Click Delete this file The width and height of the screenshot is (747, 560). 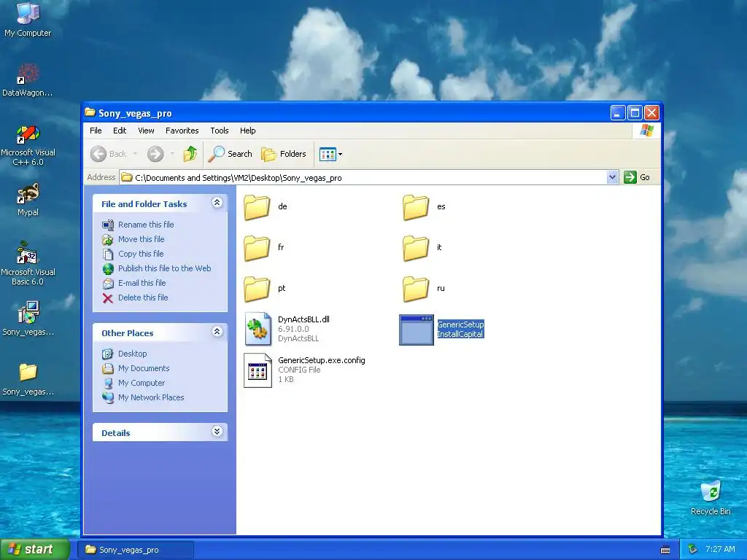[x=143, y=297]
